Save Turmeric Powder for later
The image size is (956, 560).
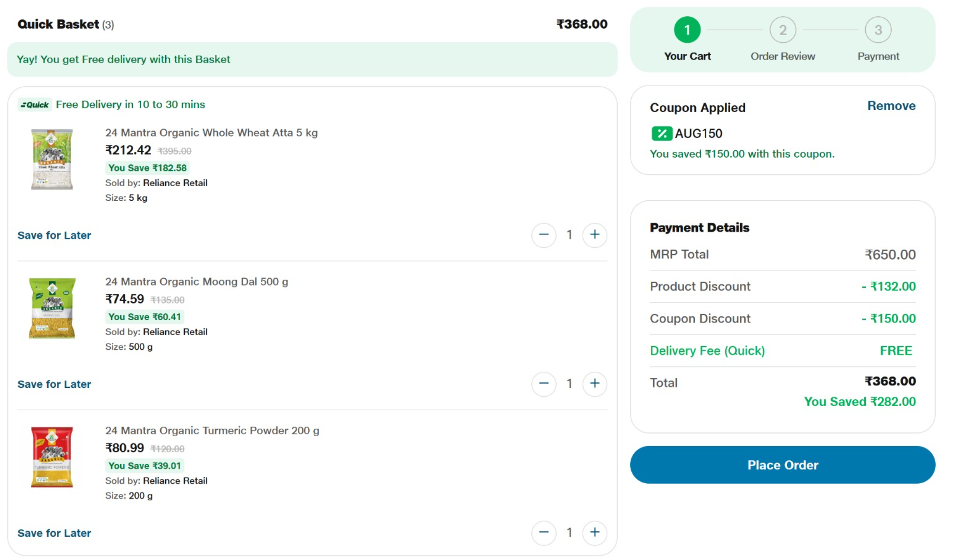point(54,533)
